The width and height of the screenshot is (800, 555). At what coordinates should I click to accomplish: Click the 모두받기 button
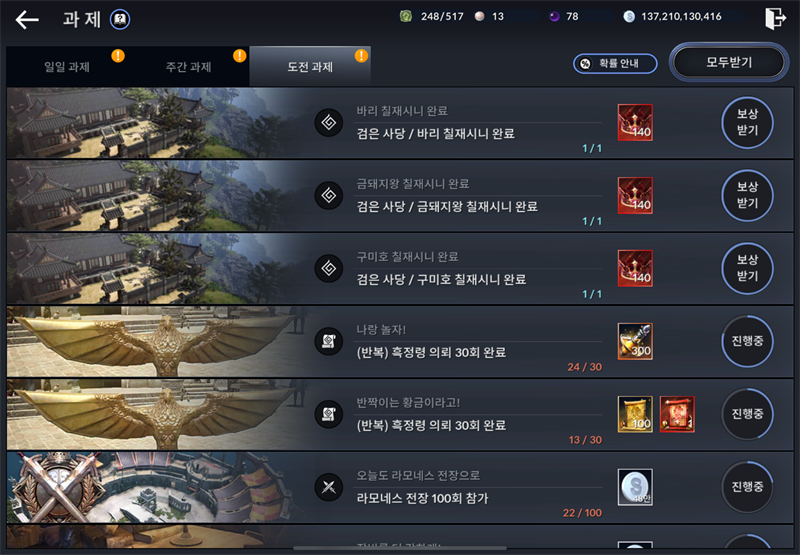[729, 62]
